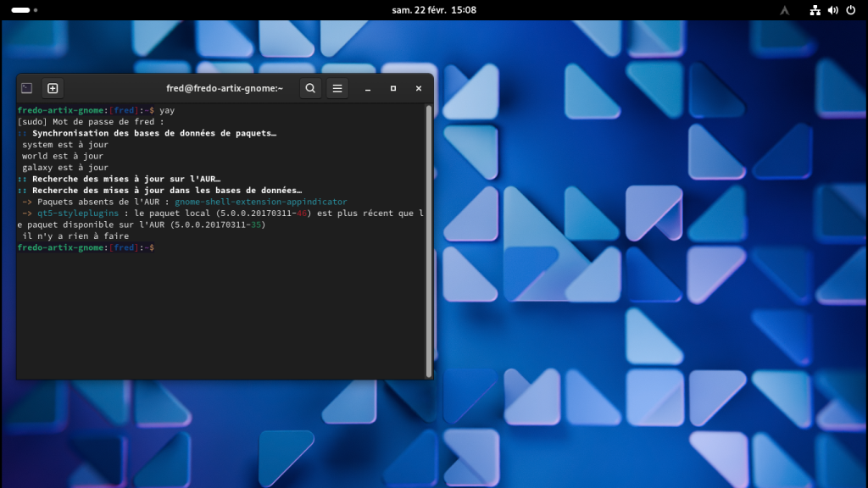Screen dimensions: 868x488
Task: Close the terminal window
Action: 419,88
